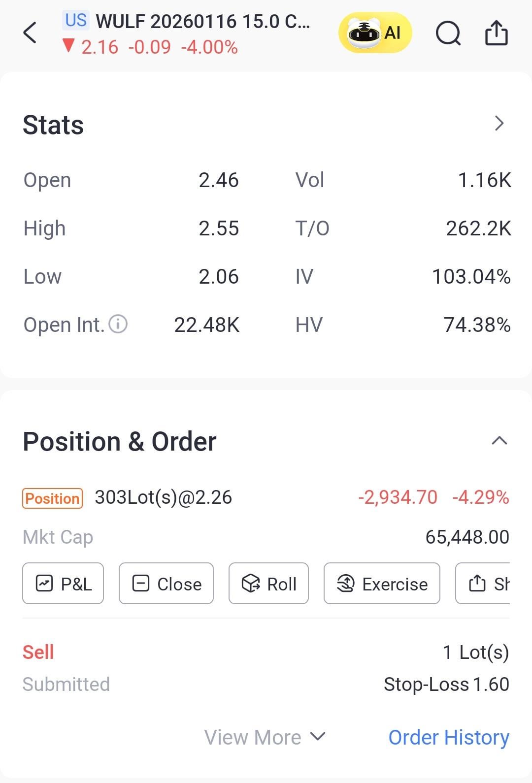Open the Order History link
This screenshot has height=783, width=532.
pyautogui.click(x=448, y=737)
